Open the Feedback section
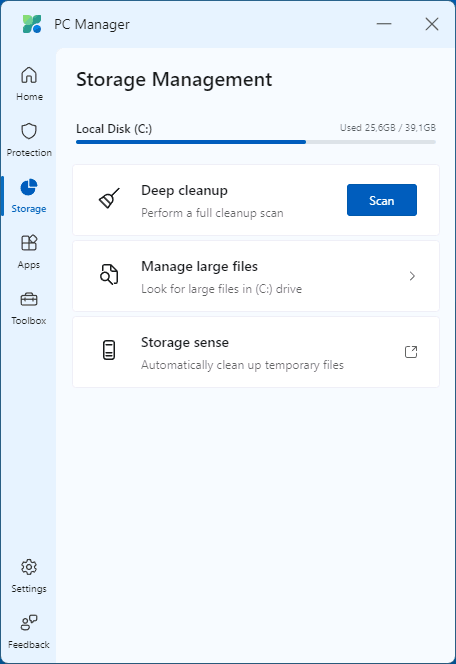 click(x=29, y=632)
